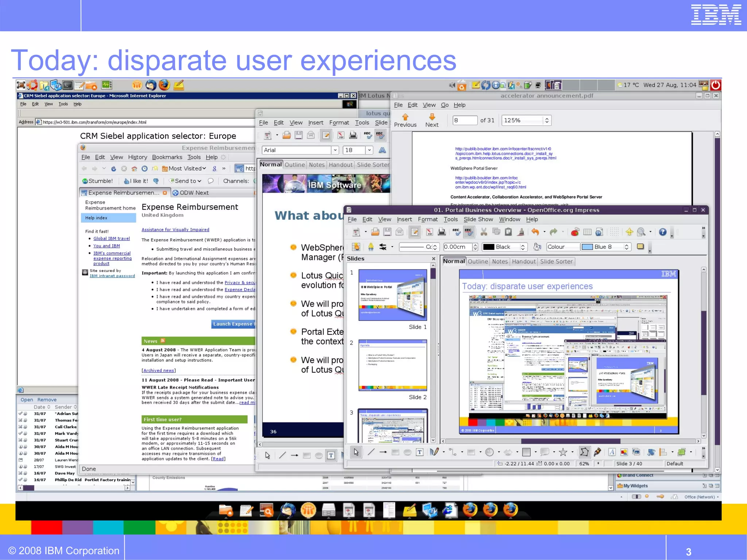Increase line width 0.00cm stepper
747x560 pixels.
(475, 245)
